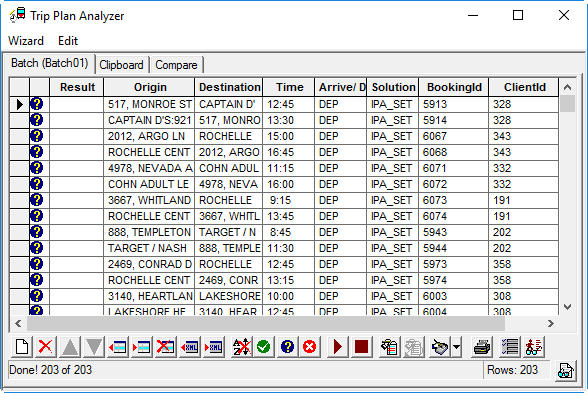588x393 pixels.
Task: Click the table icon crossed with red X
Action: [166, 347]
